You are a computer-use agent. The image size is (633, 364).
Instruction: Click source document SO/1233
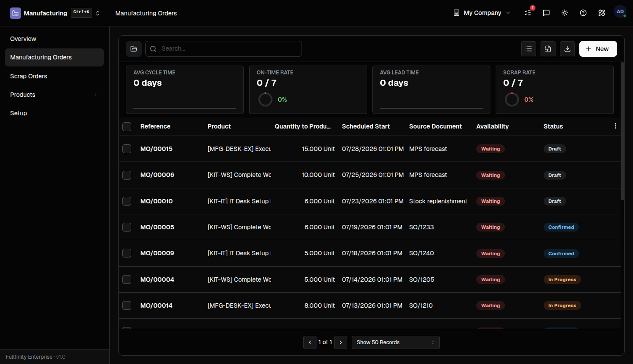(x=422, y=227)
